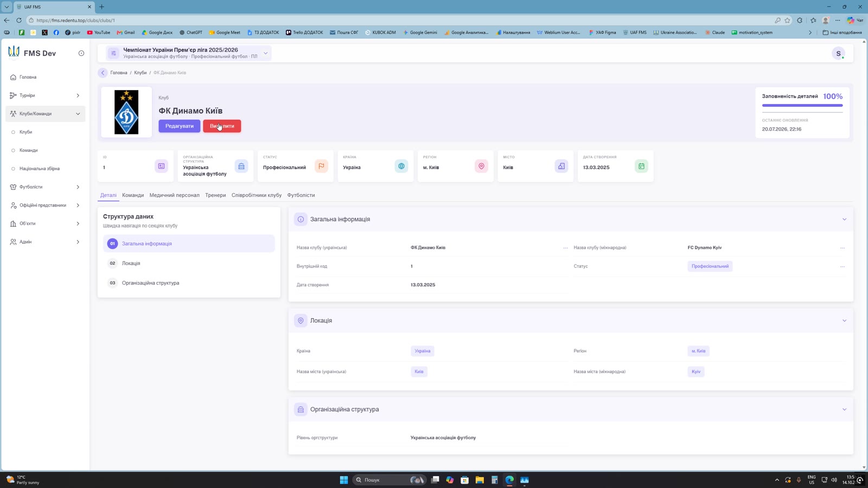The width and height of the screenshot is (868, 488).
Task: Open the three-dot menu beside the Статус field
Action: pyautogui.click(x=843, y=266)
